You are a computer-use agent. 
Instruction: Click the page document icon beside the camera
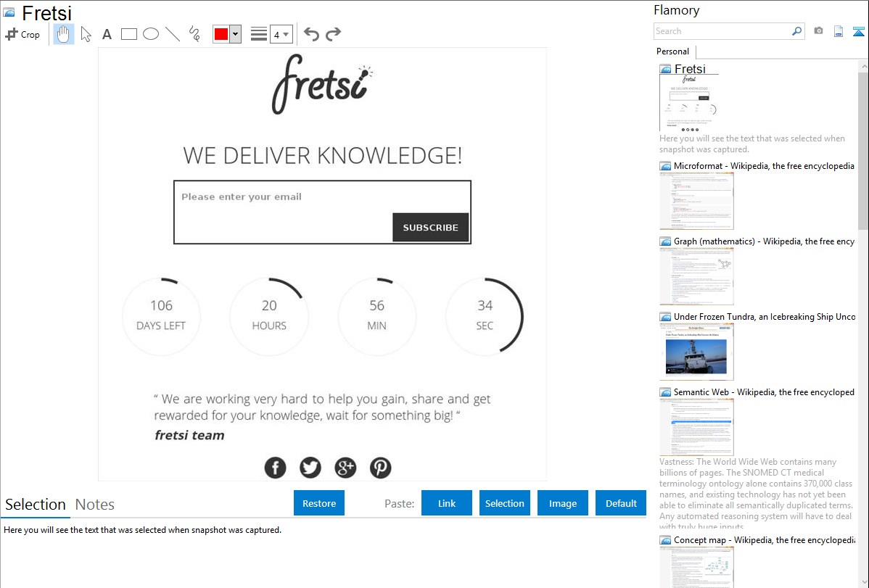point(839,31)
